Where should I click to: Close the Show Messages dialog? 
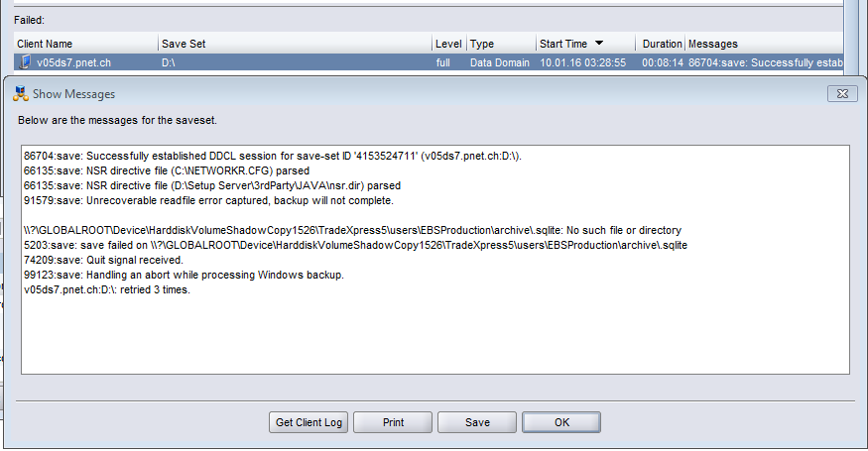click(x=842, y=94)
